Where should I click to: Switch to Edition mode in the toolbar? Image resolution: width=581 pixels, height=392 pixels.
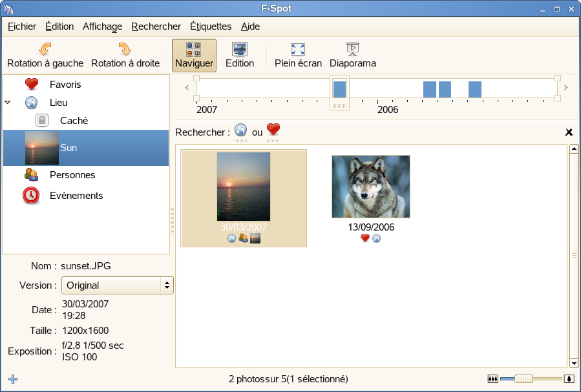(240, 56)
